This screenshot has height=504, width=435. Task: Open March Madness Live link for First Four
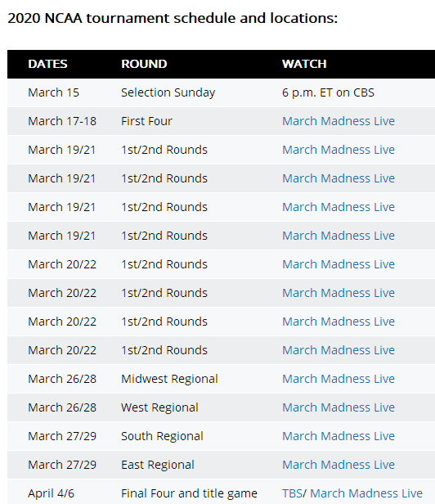click(x=339, y=121)
